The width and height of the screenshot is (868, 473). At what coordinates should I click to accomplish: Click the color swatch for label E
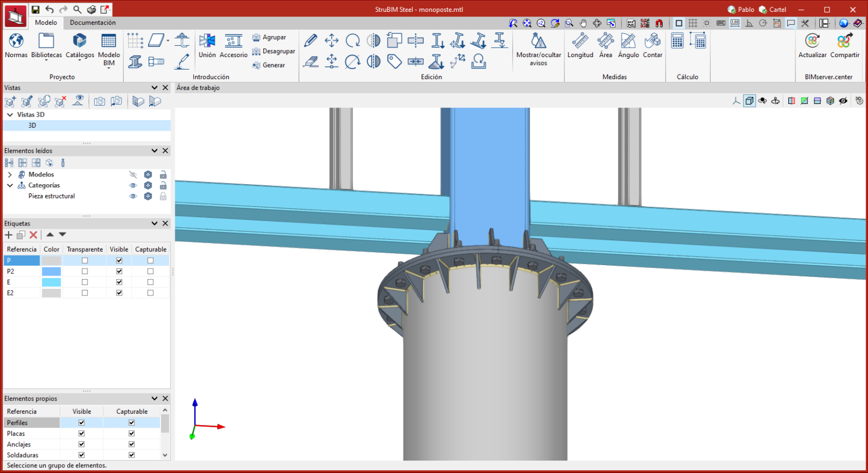click(51, 282)
